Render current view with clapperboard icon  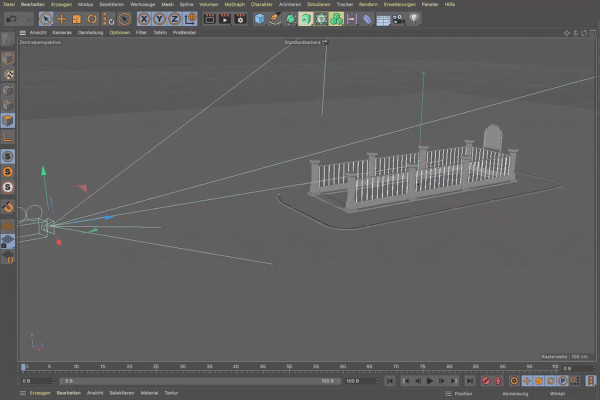pos(209,19)
